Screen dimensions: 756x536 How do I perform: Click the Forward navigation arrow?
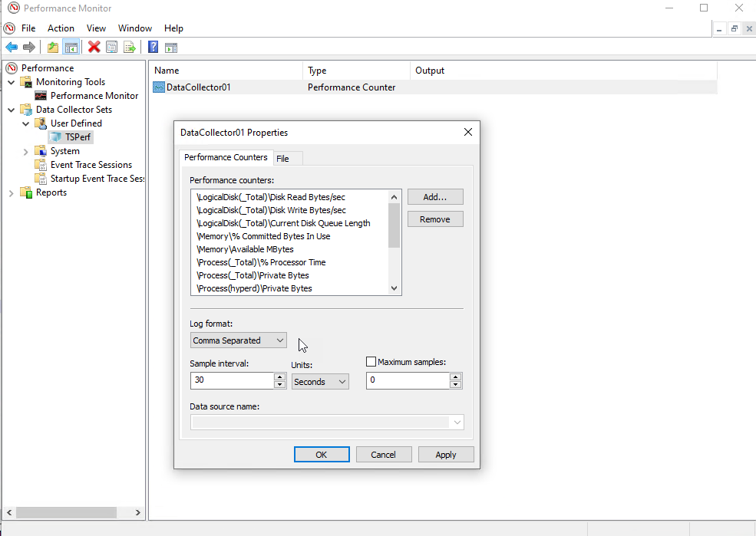tap(28, 47)
